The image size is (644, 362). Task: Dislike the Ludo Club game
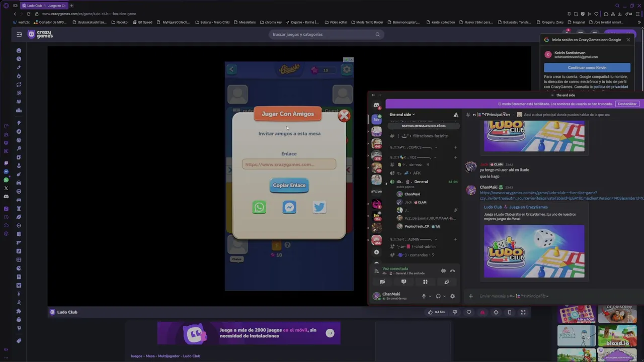point(455,312)
